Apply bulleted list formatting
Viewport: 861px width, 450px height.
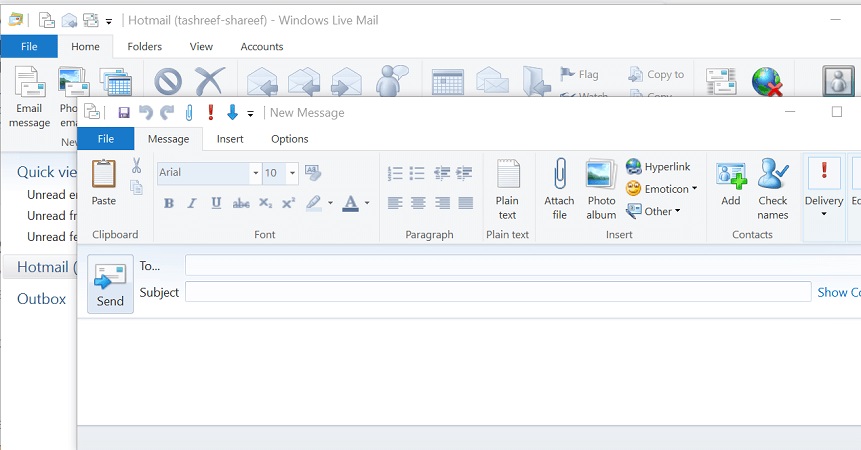417,173
